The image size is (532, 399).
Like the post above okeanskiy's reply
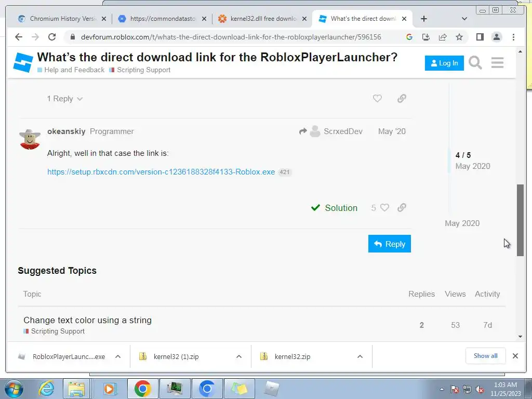[x=377, y=98]
